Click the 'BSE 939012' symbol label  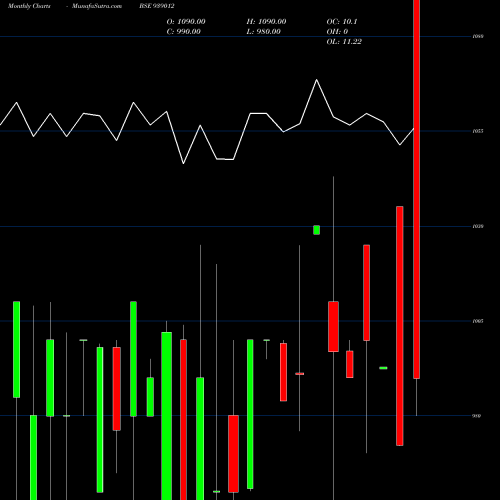[x=157, y=6]
